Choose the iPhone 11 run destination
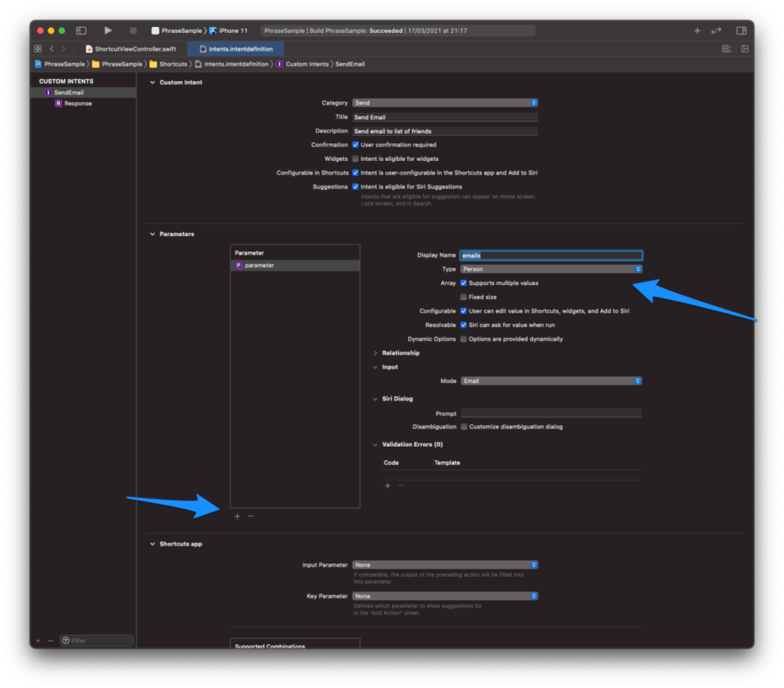 (x=228, y=31)
